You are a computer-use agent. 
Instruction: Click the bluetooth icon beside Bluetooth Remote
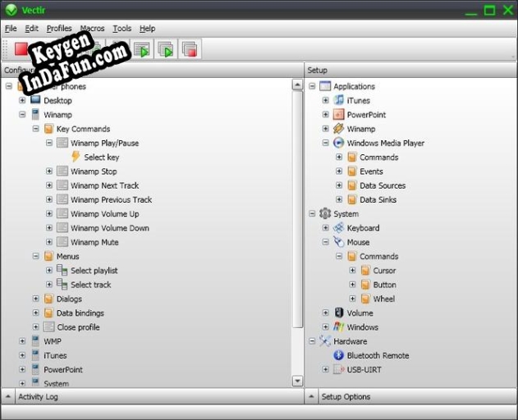click(338, 355)
